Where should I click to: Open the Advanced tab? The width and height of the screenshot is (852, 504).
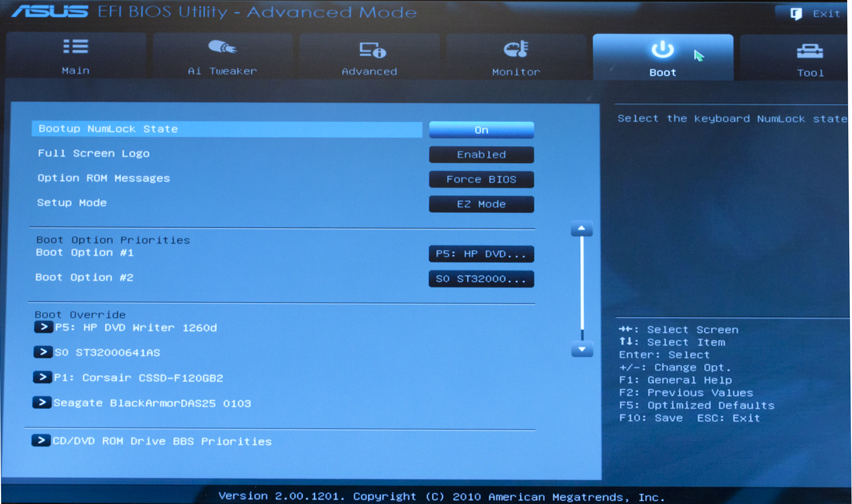point(369,56)
